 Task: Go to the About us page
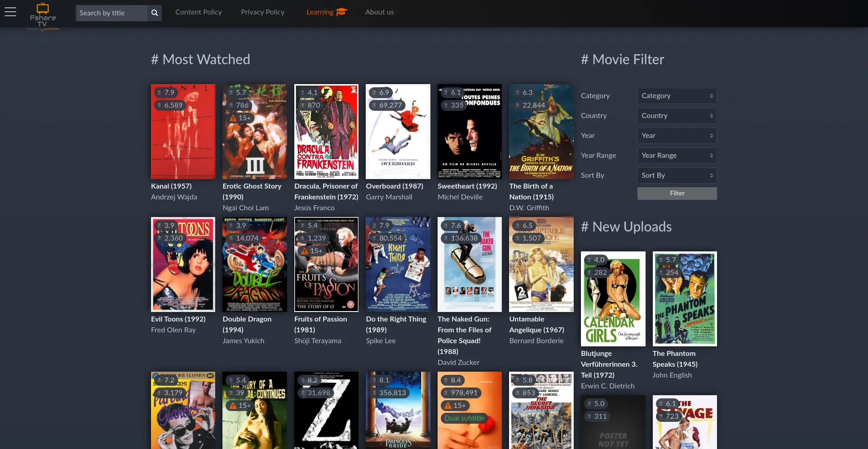click(379, 12)
